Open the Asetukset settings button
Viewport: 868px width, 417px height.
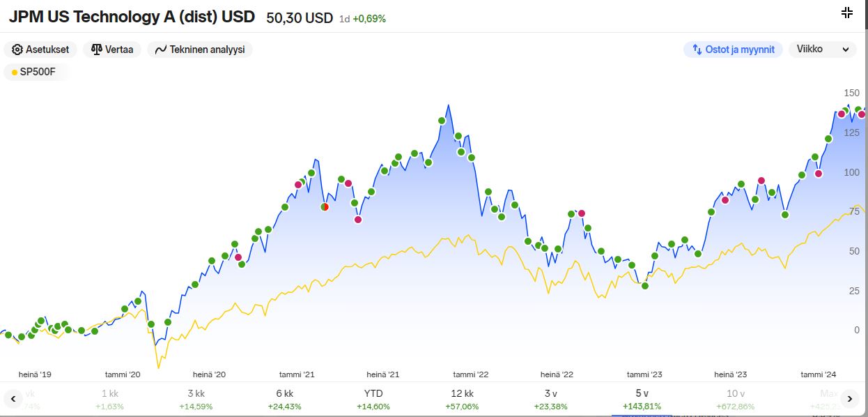coord(40,50)
